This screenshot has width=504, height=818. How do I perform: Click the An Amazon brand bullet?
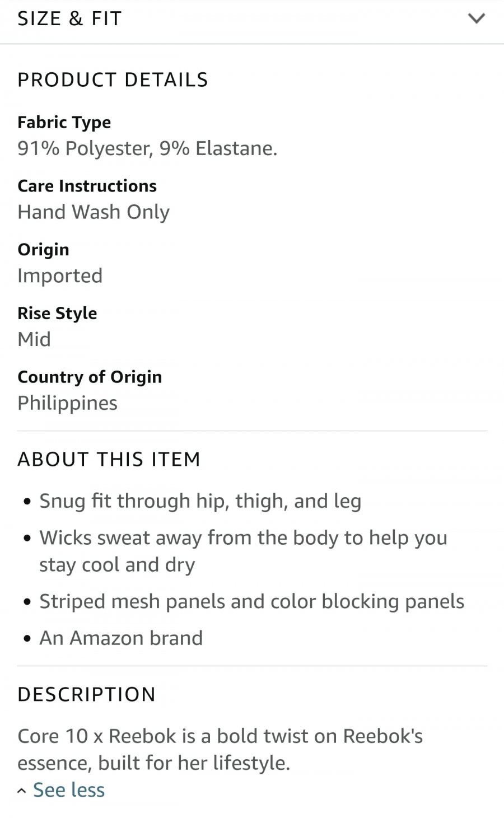pos(121,638)
